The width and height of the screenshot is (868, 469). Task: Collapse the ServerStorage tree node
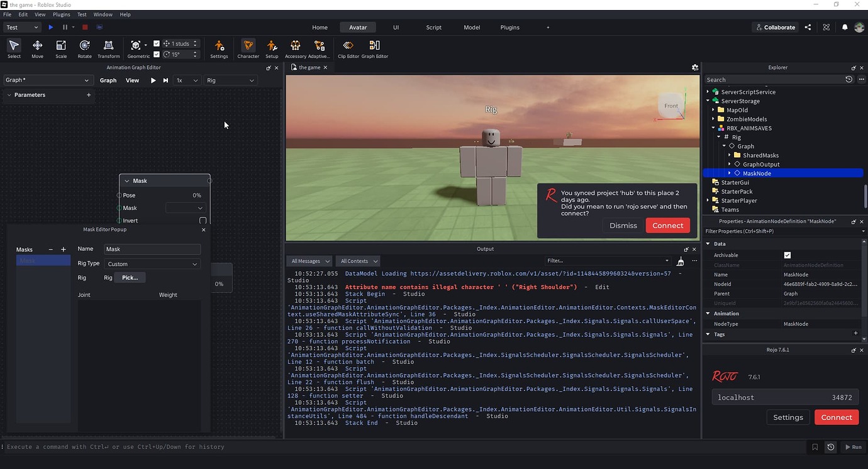coord(708,101)
